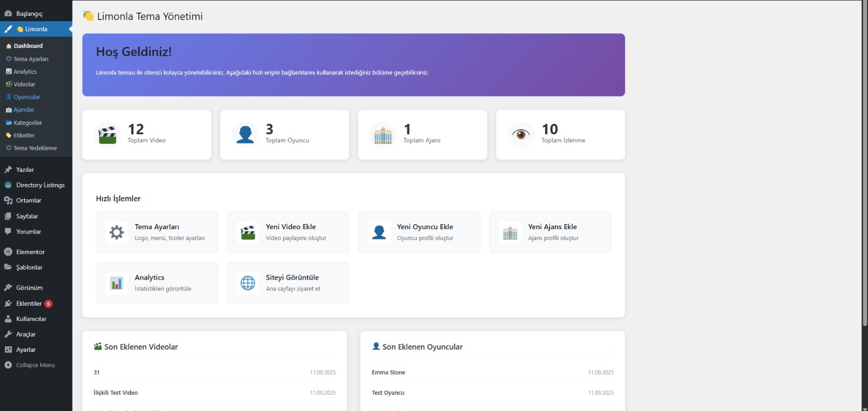The image size is (868, 411).
Task: Click the person icon for Yeni Oyuncu Ekle
Action: click(379, 232)
